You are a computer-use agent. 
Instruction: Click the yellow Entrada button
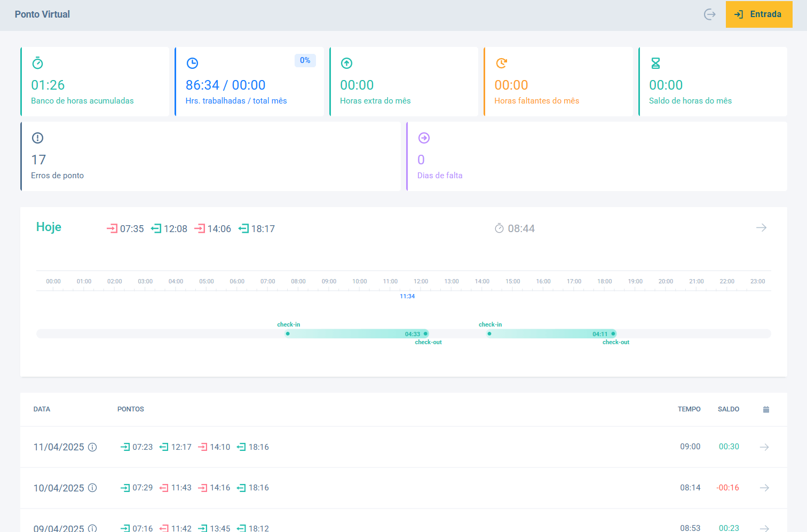(758, 14)
